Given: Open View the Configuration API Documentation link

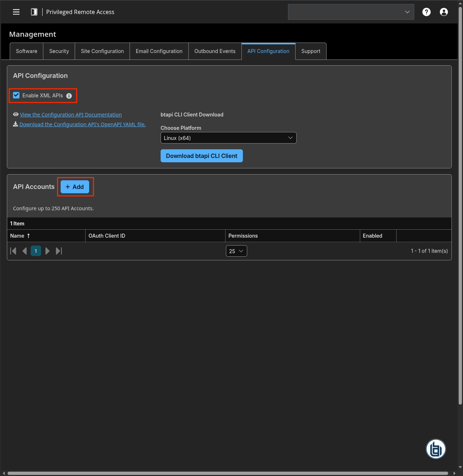Looking at the screenshot, I should coord(71,115).
